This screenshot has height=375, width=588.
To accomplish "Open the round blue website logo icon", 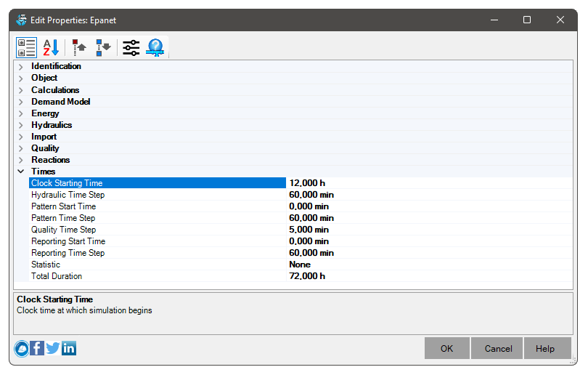I will coord(22,349).
